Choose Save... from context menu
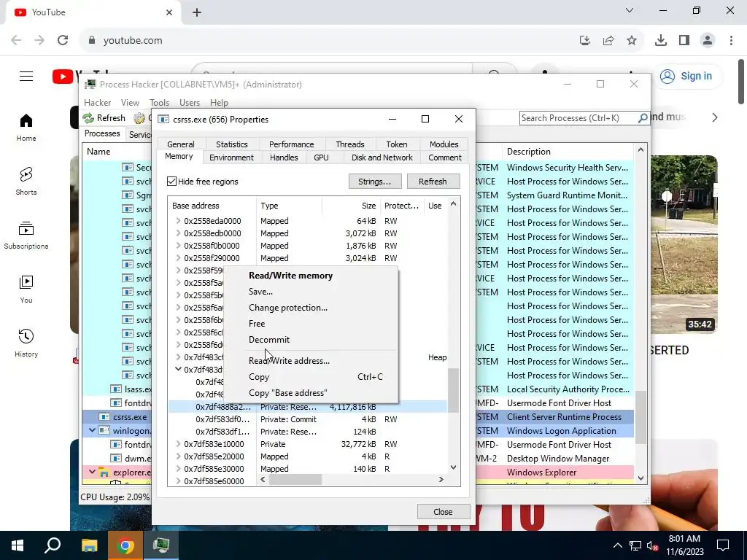 pyautogui.click(x=311, y=292)
